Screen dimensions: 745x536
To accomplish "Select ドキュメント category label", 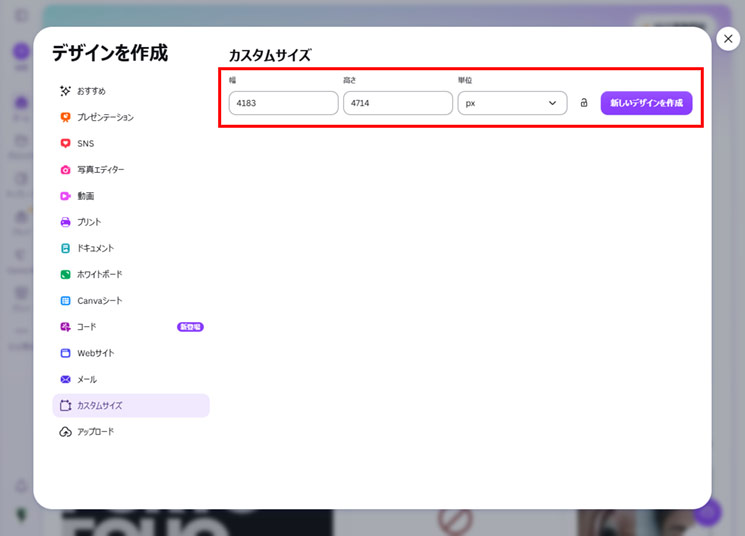I will pos(96,248).
